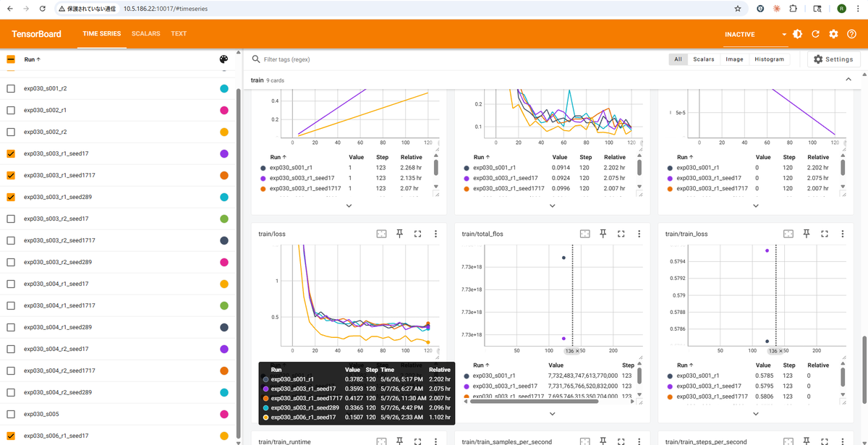The image size is (868, 445).
Task: Pin the train/train_loss card
Action: coord(807,234)
